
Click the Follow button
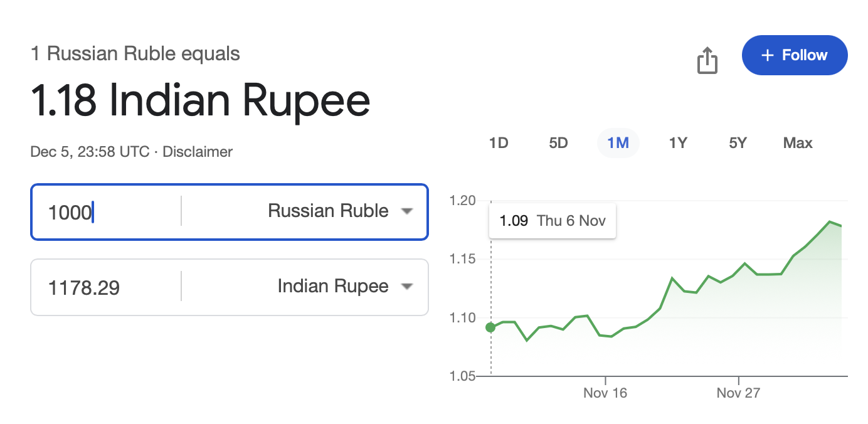point(794,55)
